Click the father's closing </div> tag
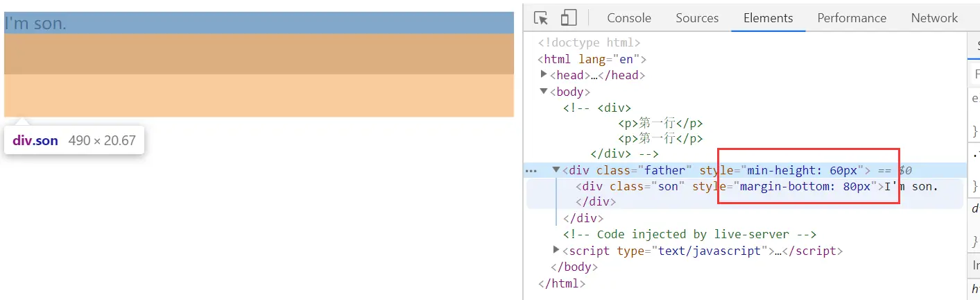Image resolution: width=980 pixels, height=300 pixels. click(583, 218)
